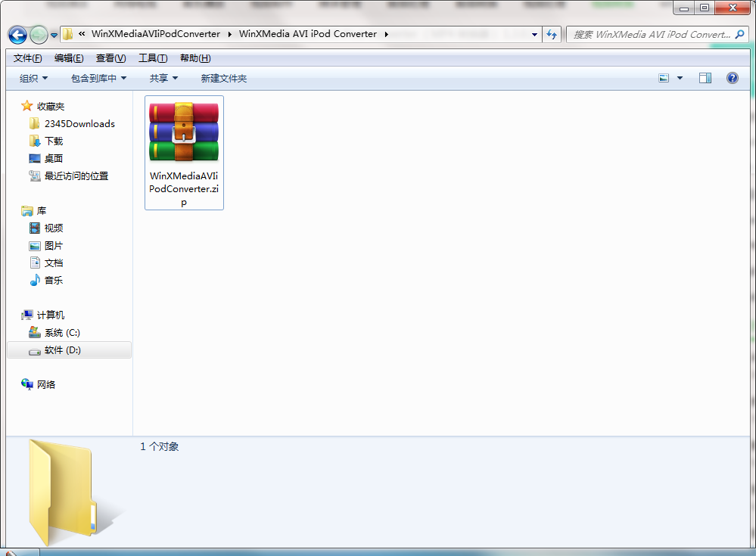Open the 音乐 library
Screen dimensions: 756x556
pos(54,281)
